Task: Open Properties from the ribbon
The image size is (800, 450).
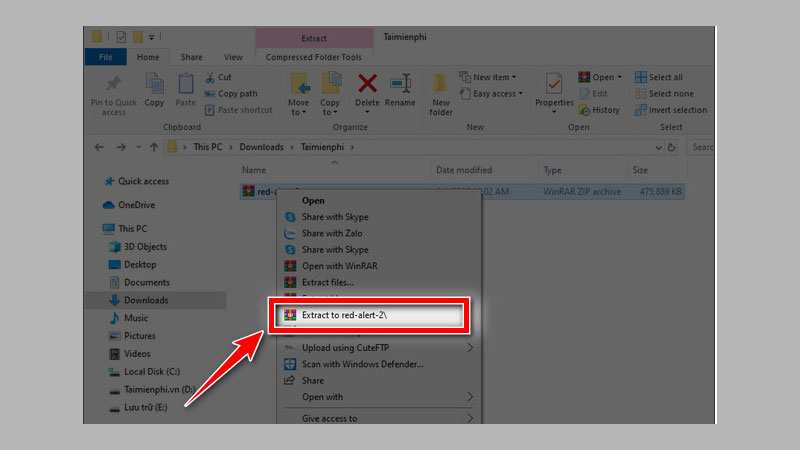Action: point(554,89)
